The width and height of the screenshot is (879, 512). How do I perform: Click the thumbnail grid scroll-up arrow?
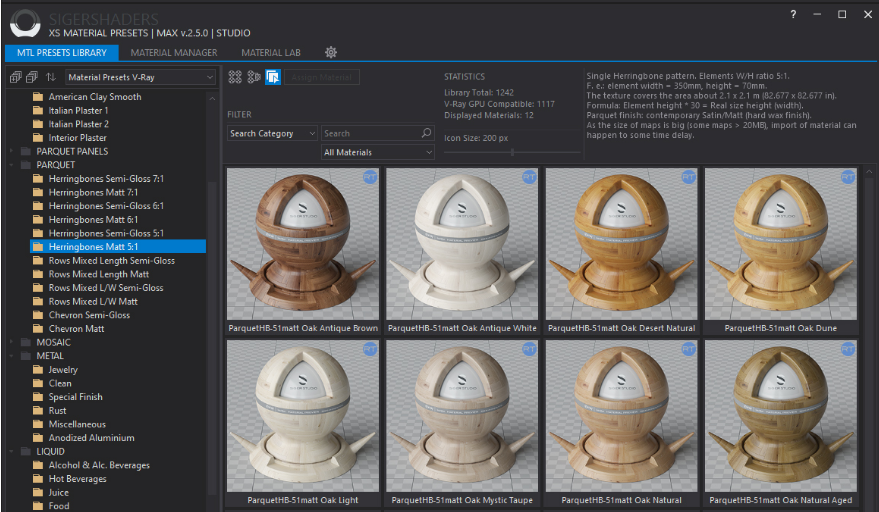pyautogui.click(x=869, y=171)
